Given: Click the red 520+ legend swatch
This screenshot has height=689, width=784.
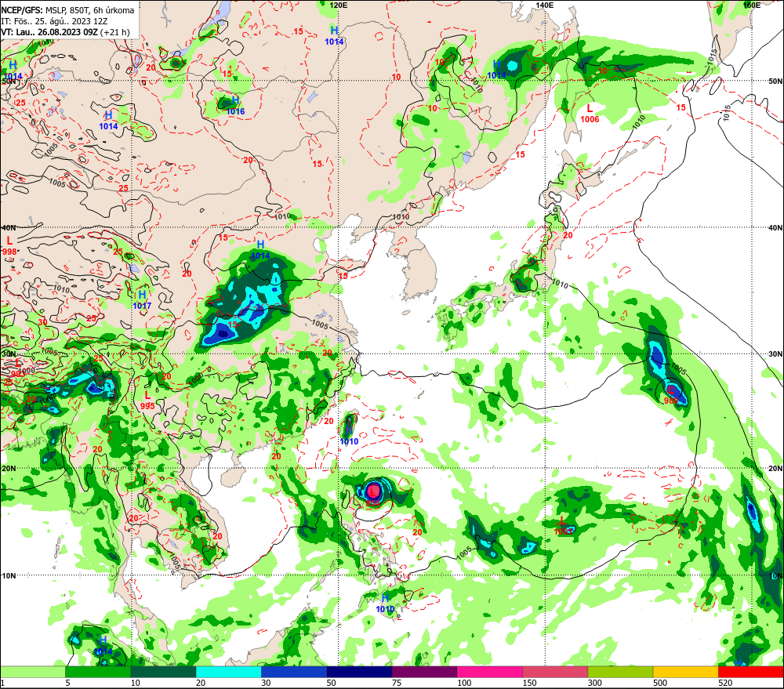Looking at the screenshot, I should [x=751, y=672].
